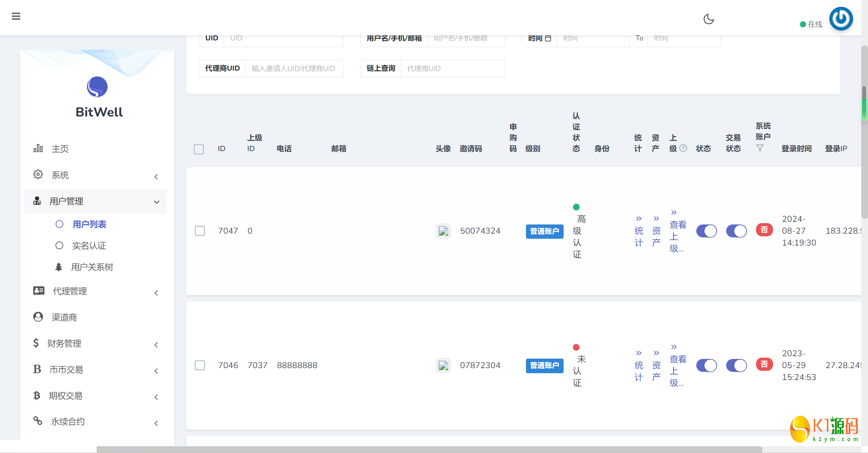
Task: Click the blue power avatar icon
Action: [x=841, y=19]
